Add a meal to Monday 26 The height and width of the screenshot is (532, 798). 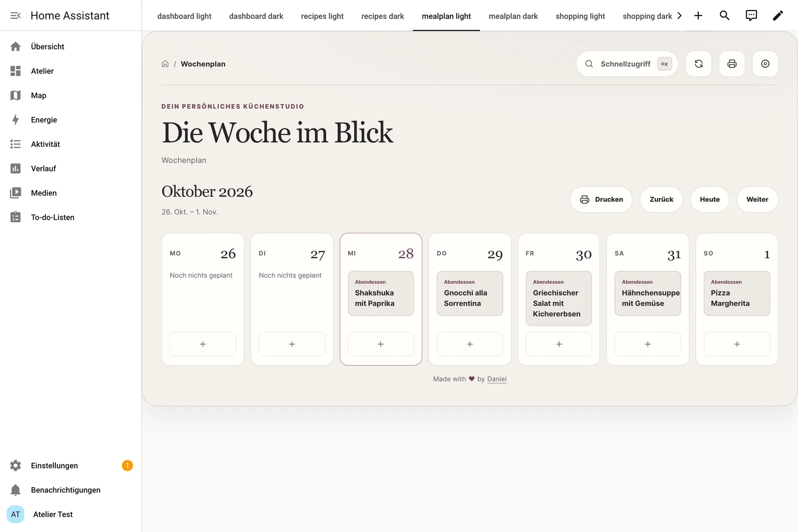pos(203,344)
